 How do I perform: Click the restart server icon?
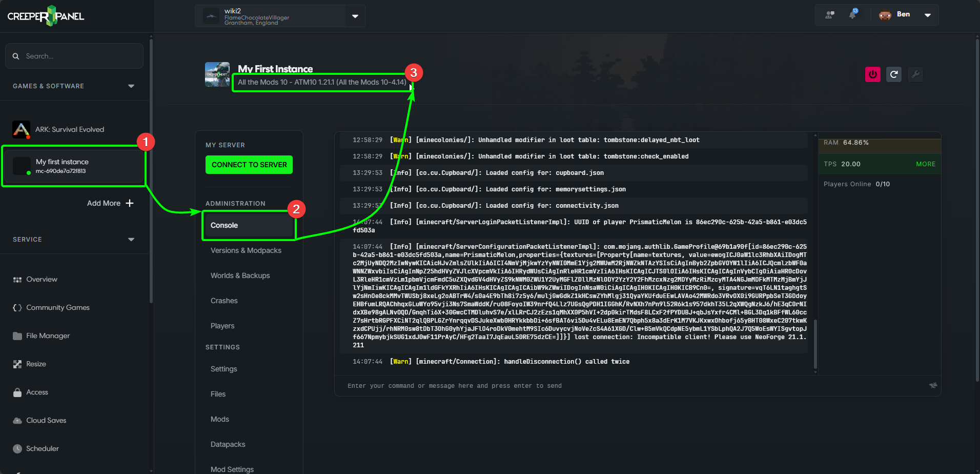[894, 74]
